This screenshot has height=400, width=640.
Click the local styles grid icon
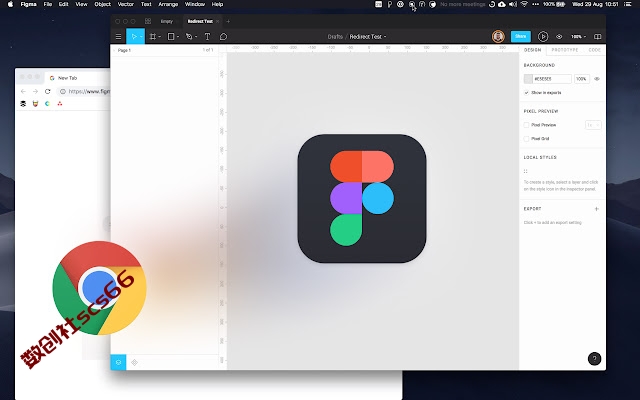(526, 171)
